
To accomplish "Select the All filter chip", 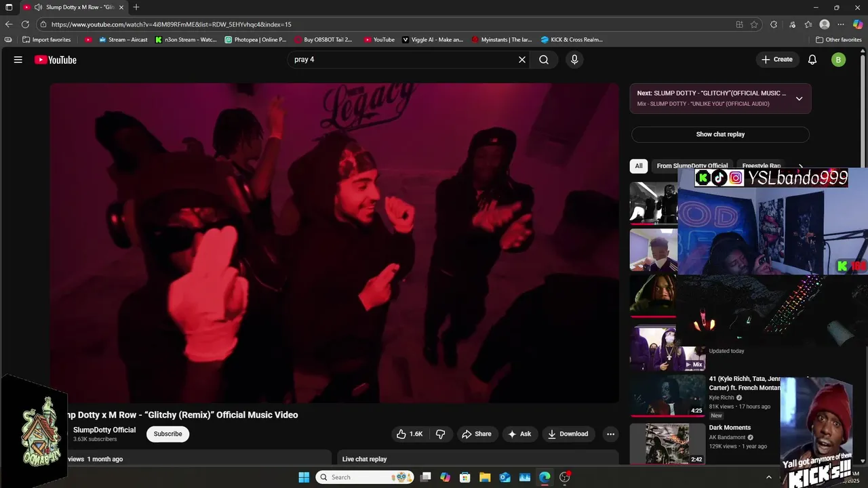I will (x=638, y=165).
